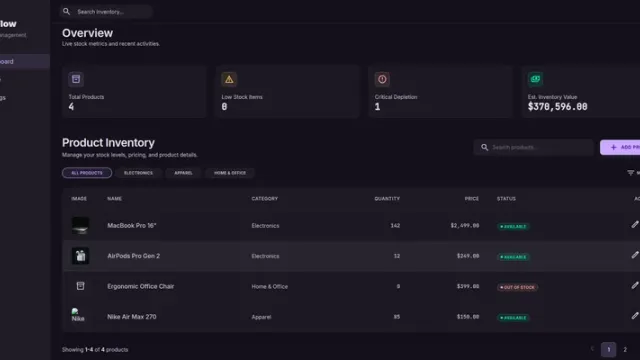The width and height of the screenshot is (640, 360).
Task: Click the $249.00 price cell
Action: point(468,256)
